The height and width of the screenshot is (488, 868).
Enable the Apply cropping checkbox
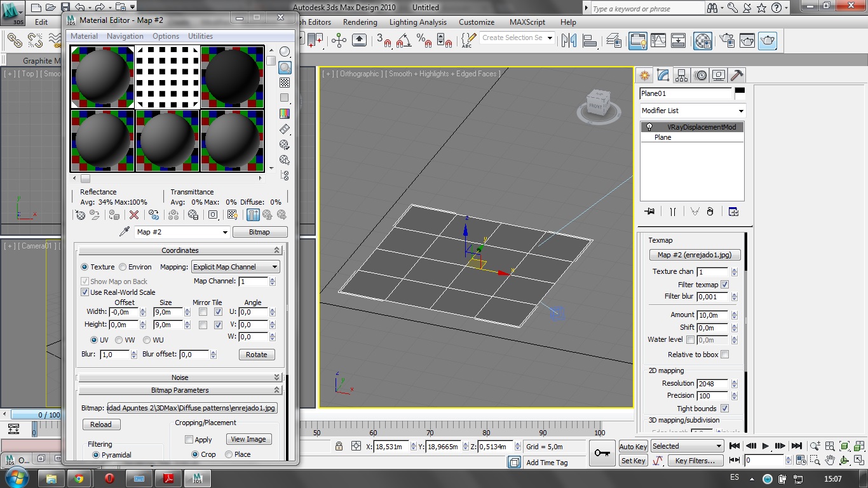coord(189,439)
